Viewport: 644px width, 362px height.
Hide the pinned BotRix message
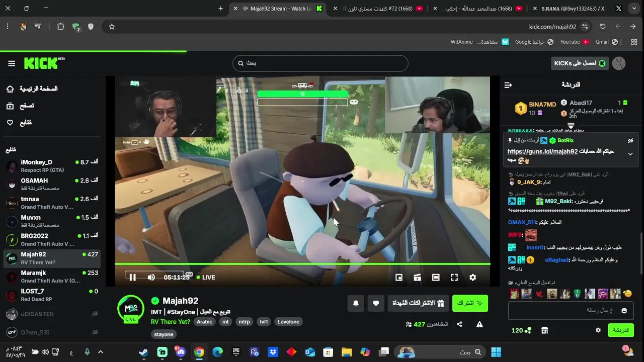point(630,141)
